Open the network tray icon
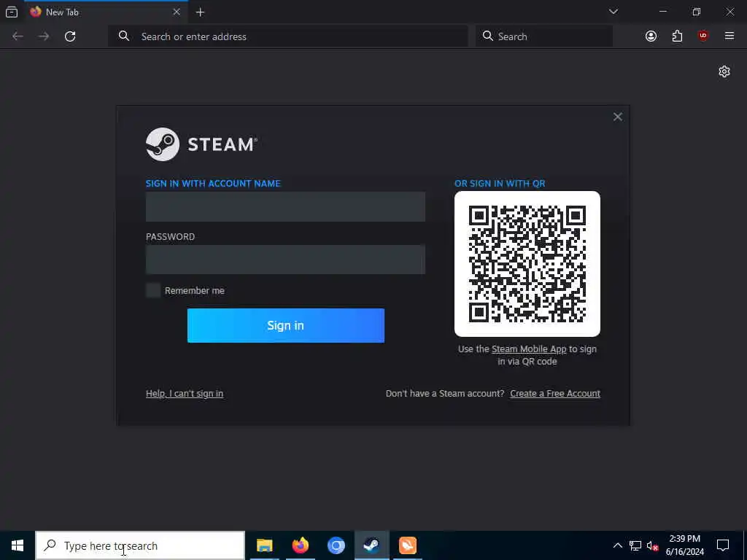The image size is (747, 560). [x=635, y=545]
